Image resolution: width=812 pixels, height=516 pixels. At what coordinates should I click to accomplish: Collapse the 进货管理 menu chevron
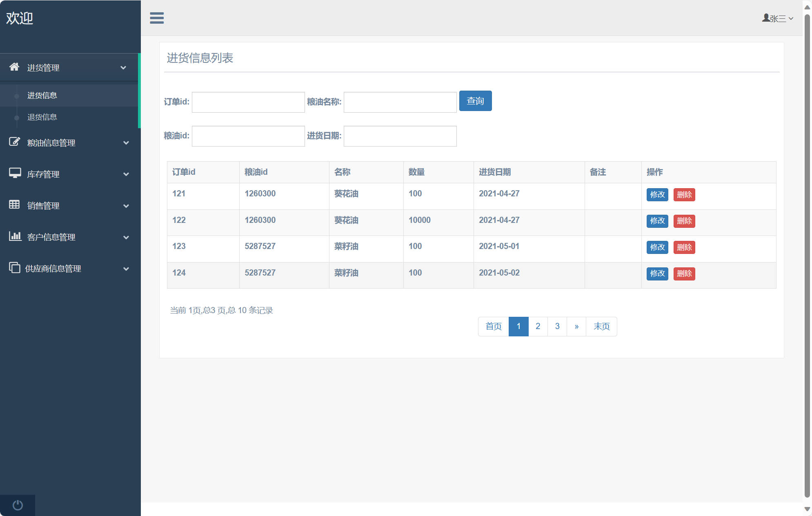[123, 68]
